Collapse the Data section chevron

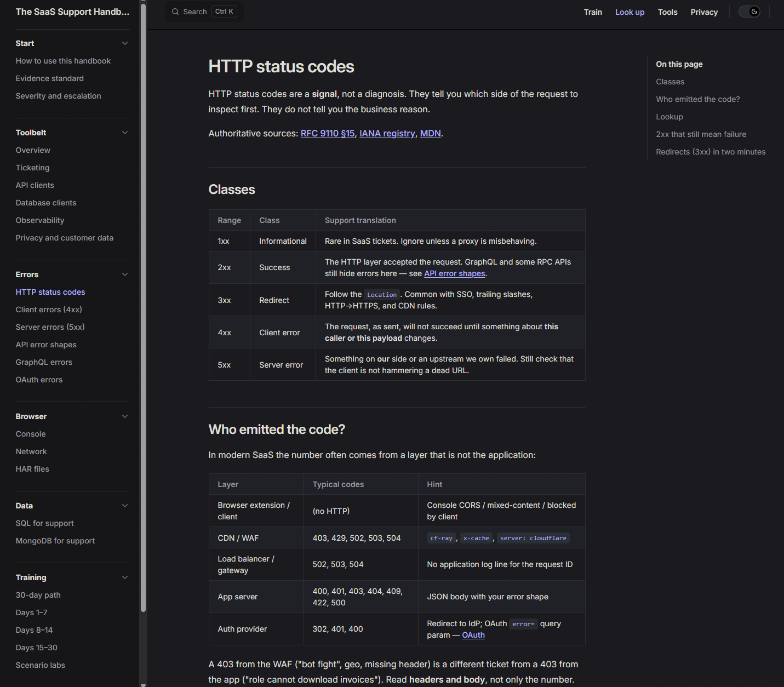coord(125,506)
